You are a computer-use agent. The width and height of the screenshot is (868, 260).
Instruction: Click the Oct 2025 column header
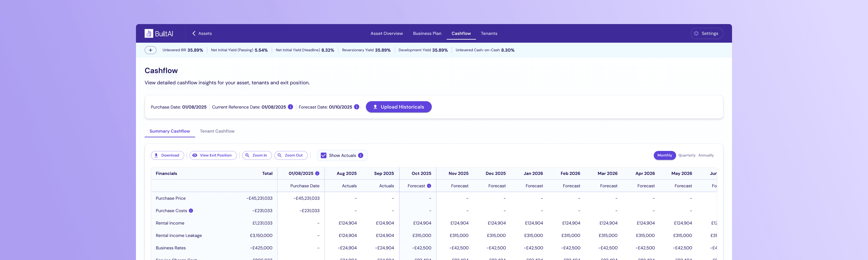(421, 174)
